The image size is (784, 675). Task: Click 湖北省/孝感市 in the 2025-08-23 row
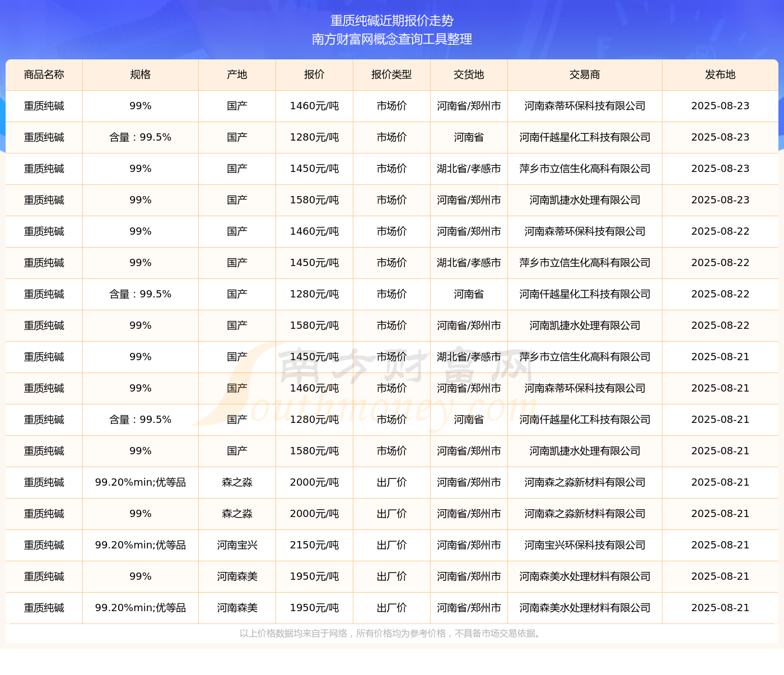469,169
